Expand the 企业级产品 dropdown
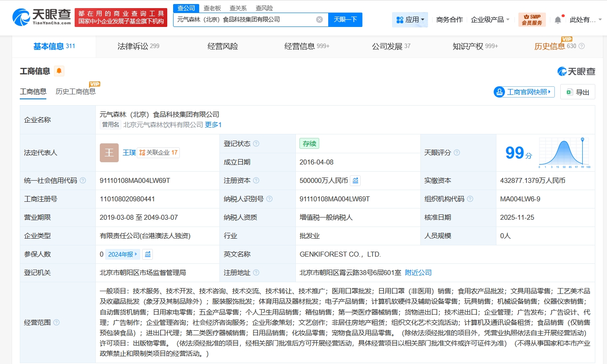The height and width of the screenshot is (364, 607). (x=490, y=20)
